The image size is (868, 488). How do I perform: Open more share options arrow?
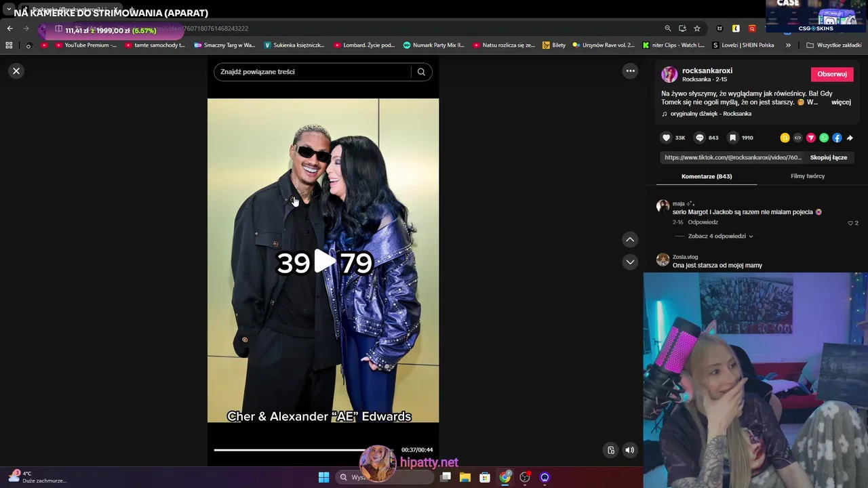[850, 138]
